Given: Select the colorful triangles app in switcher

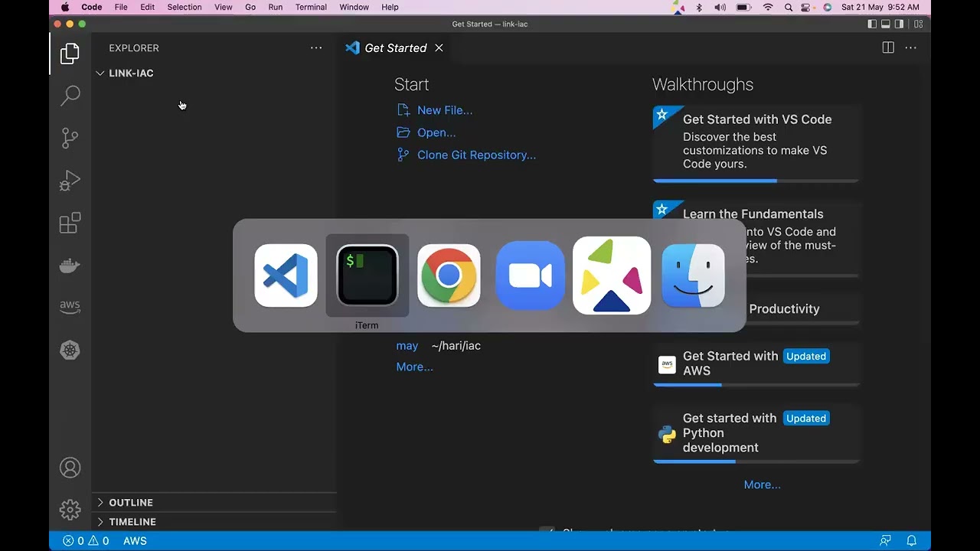Looking at the screenshot, I should pos(612,275).
